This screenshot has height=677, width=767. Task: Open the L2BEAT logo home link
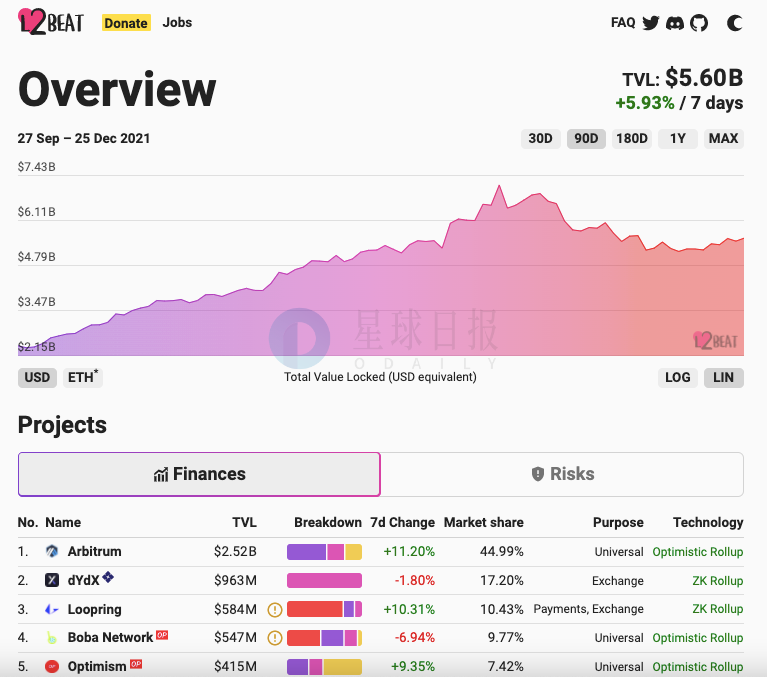pyautogui.click(x=51, y=22)
